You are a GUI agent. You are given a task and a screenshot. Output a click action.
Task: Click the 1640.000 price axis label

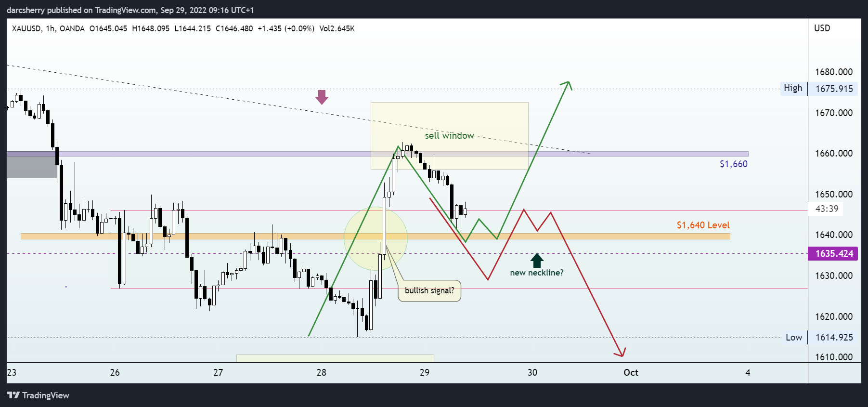coord(834,235)
